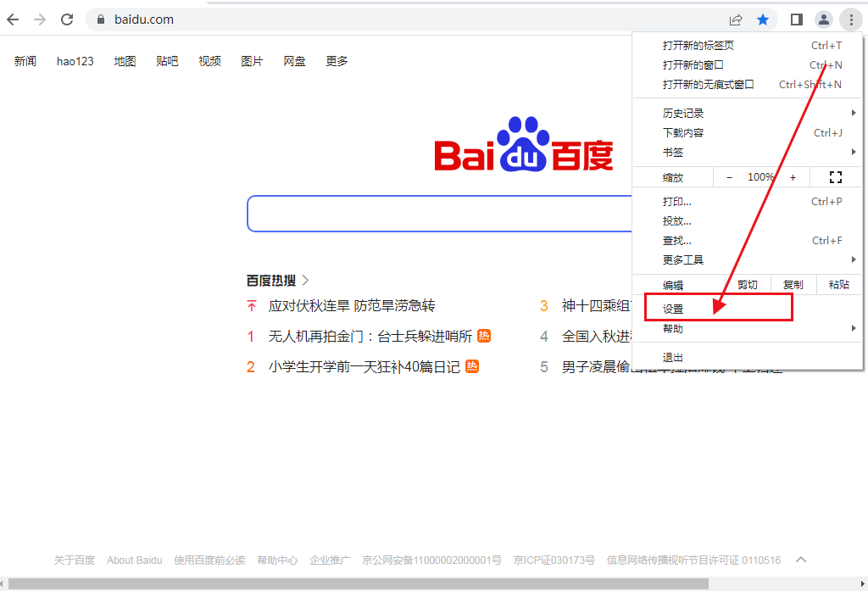Select 退出 menu item

pos(748,357)
